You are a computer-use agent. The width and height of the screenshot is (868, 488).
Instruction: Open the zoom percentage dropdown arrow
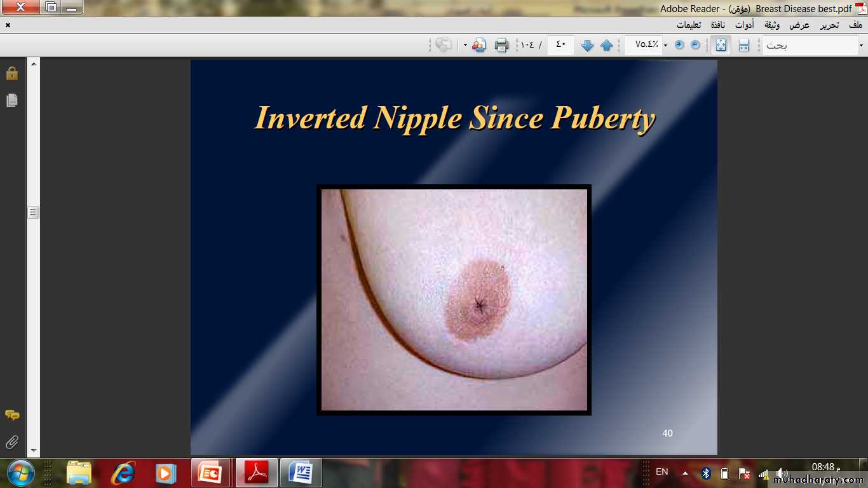click(665, 45)
